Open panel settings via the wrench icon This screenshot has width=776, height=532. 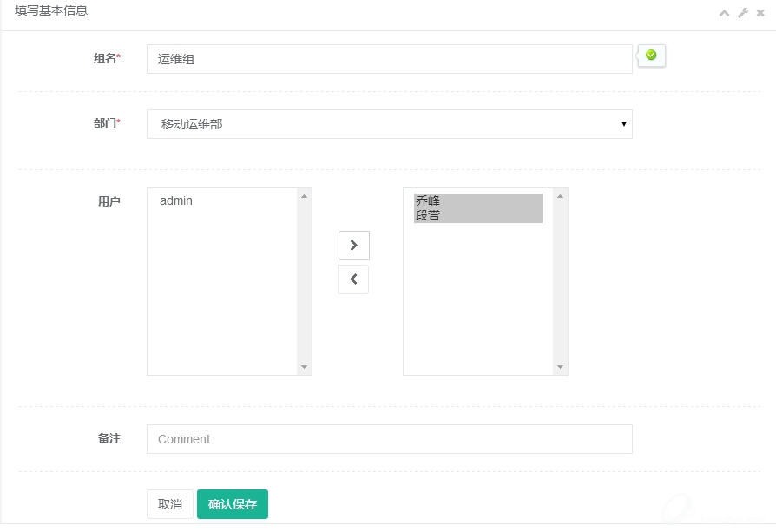coord(743,13)
